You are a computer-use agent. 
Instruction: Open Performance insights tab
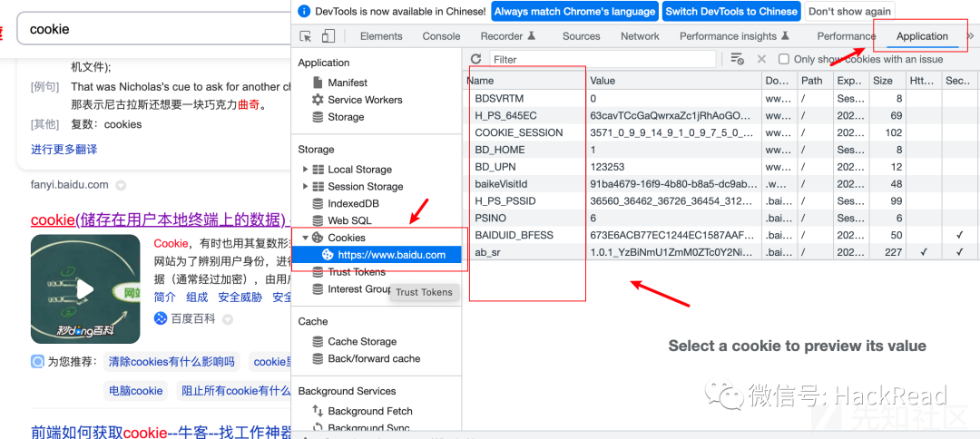[x=734, y=36]
